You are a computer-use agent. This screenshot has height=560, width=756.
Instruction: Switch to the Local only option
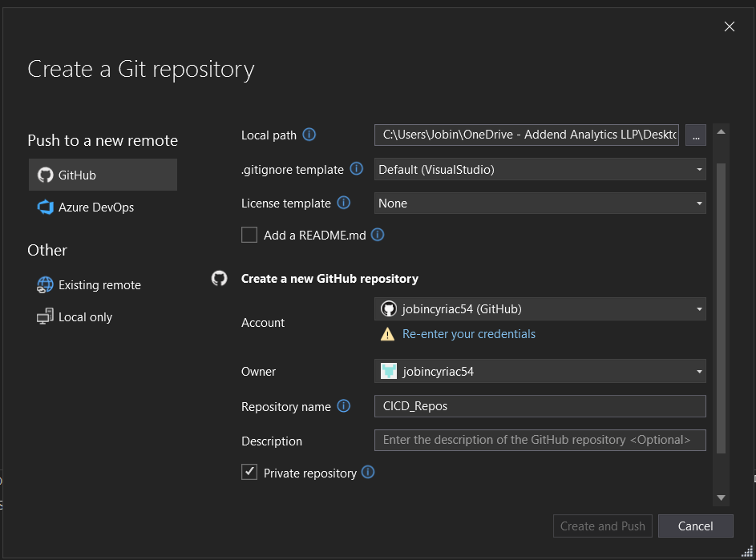point(85,317)
